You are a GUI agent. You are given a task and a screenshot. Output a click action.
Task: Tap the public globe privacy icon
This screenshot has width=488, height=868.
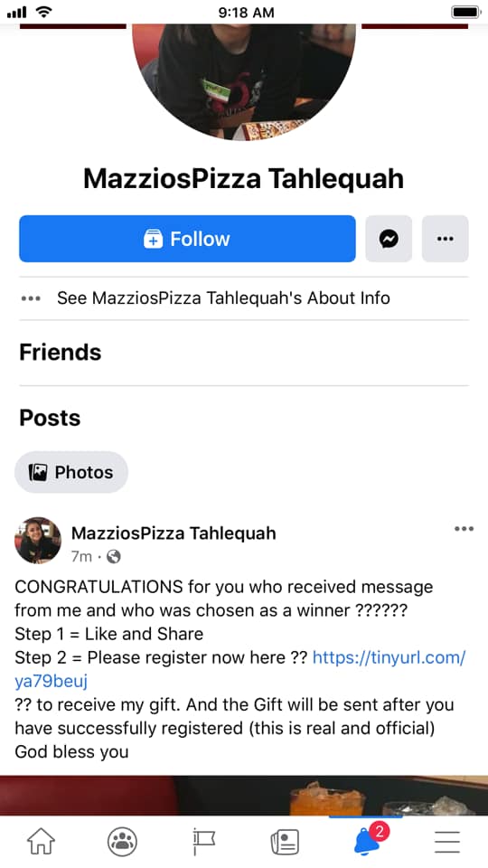click(x=114, y=556)
